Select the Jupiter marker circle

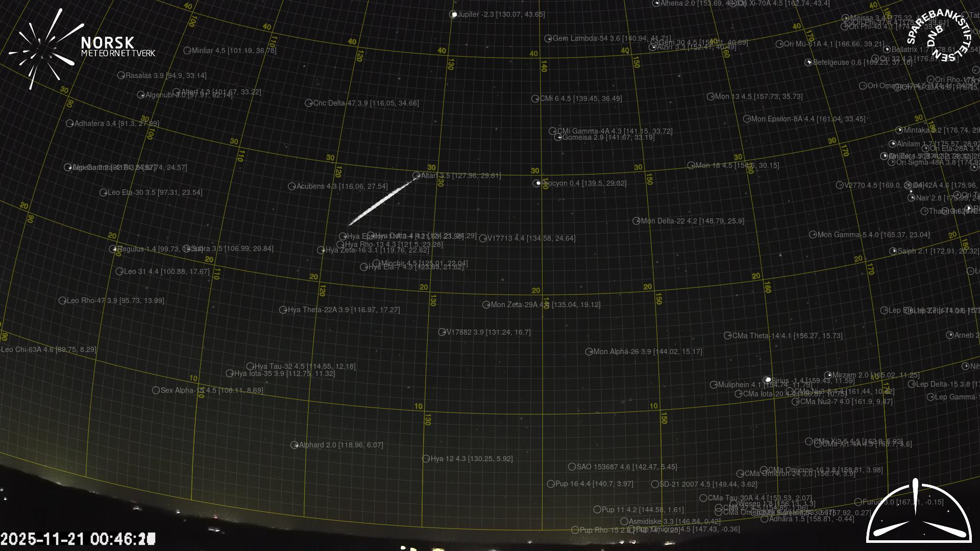point(453,14)
